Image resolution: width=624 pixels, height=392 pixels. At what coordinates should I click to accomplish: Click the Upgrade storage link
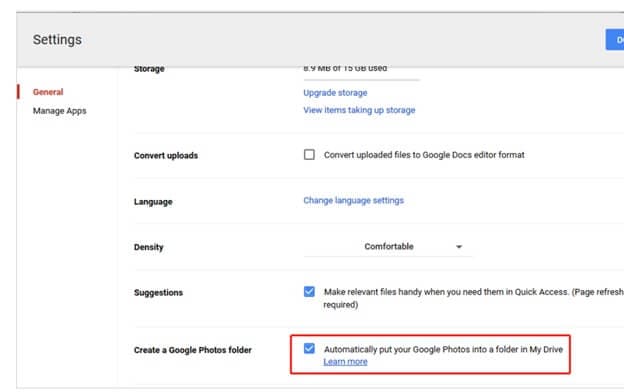335,93
